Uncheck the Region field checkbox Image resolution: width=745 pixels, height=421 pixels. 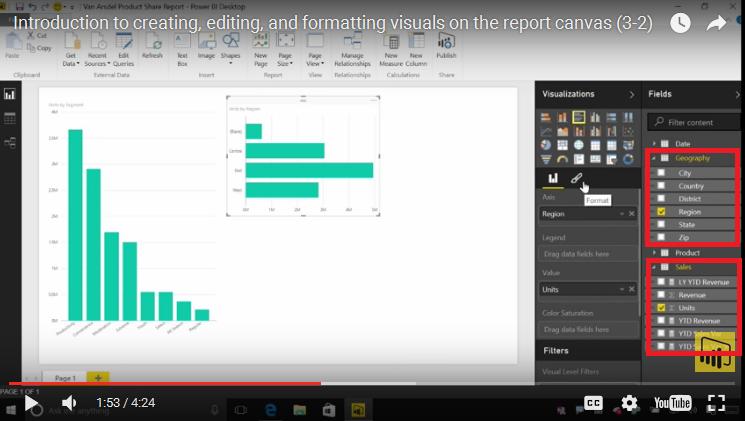(x=661, y=211)
